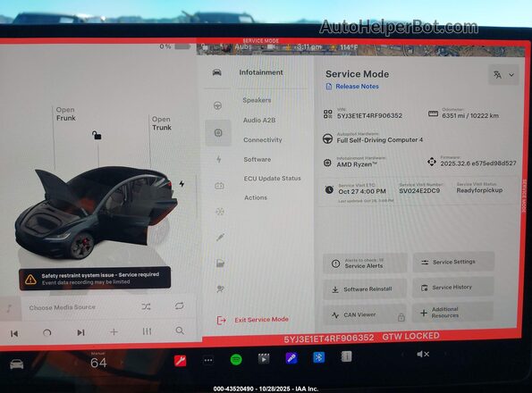Click the firmware version icon
This screenshot has height=393, width=532.
432,162
